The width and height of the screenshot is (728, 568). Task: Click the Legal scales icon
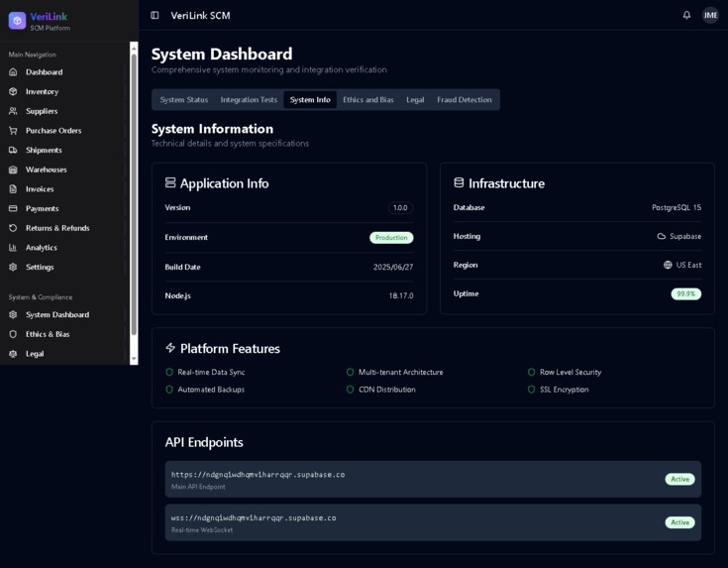pyautogui.click(x=13, y=354)
